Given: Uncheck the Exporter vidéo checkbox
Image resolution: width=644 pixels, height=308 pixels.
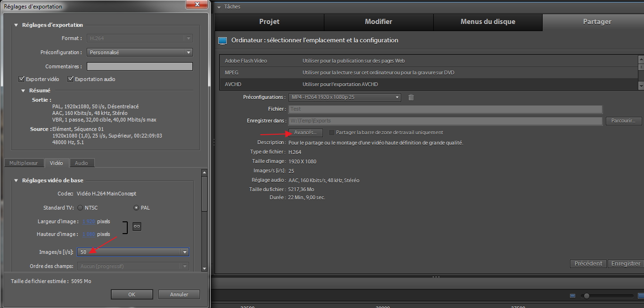Looking at the screenshot, I should [22, 79].
